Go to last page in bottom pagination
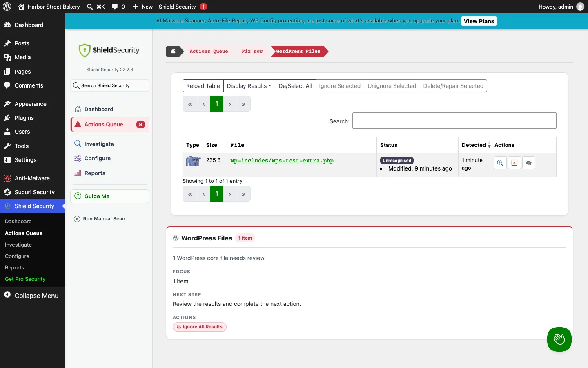The image size is (588, 368). tap(243, 194)
